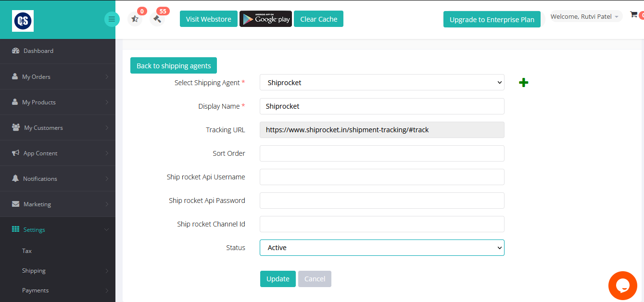Click the green plus add agent icon
Image resolution: width=644 pixels, height=302 pixels.
[524, 83]
